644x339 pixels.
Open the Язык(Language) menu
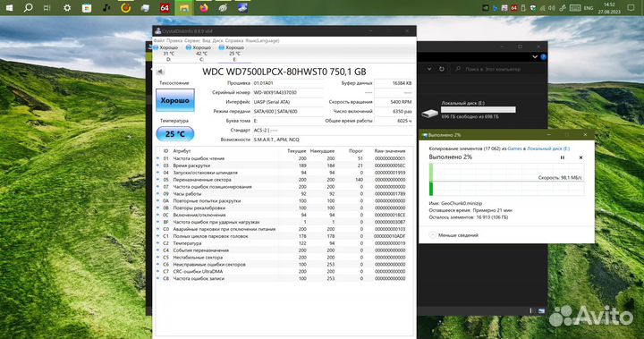click(262, 40)
